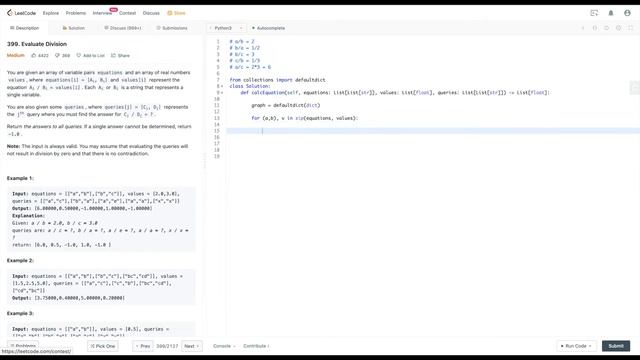Click the Example 1 heading
Screen dimensions: 640x360
pos(20,178)
